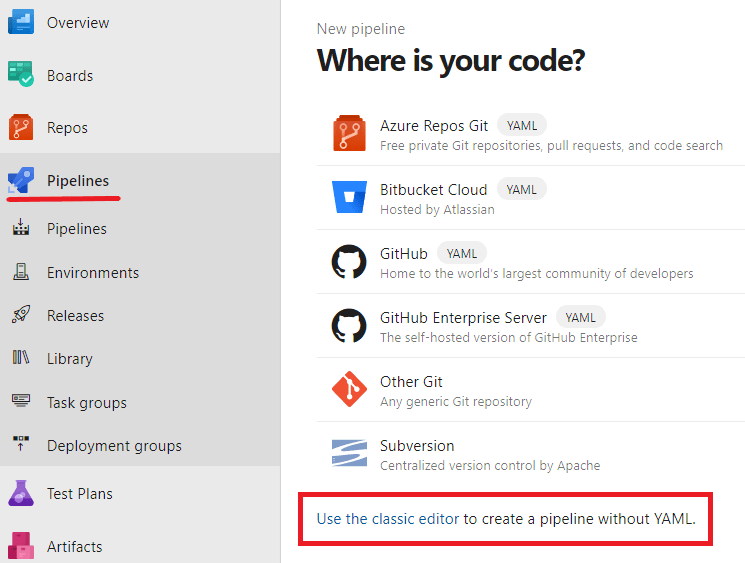
Task: Click the Releases rocket icon
Action: (21, 315)
